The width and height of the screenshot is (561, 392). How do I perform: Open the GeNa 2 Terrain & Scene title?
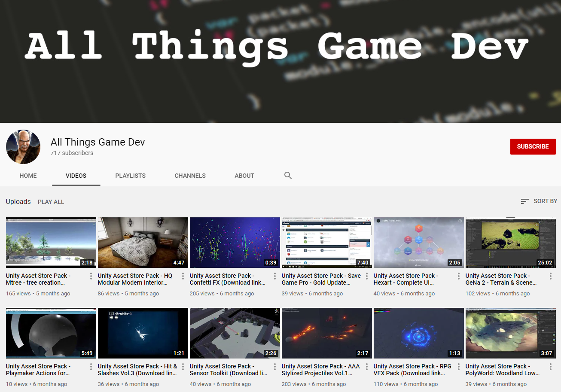pos(501,279)
